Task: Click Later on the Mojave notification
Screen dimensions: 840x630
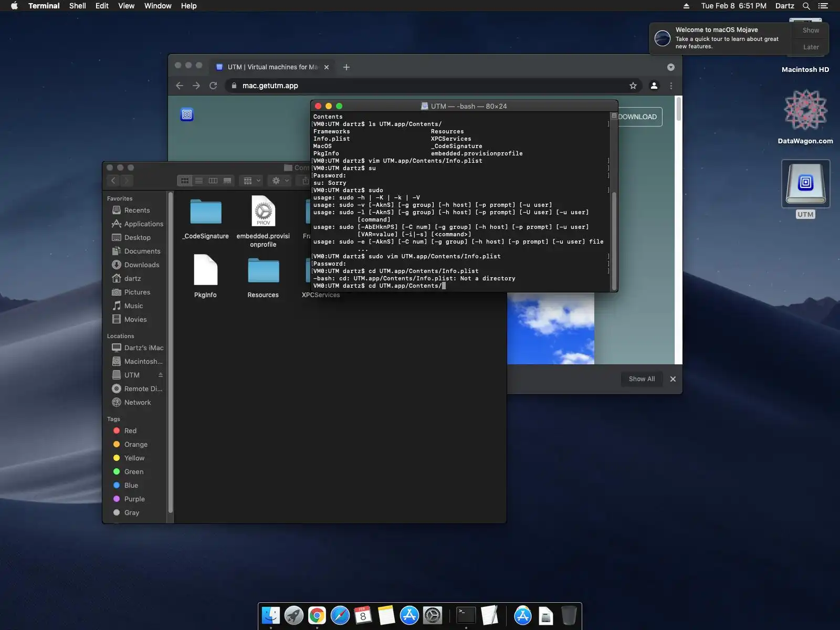Action: tap(811, 47)
